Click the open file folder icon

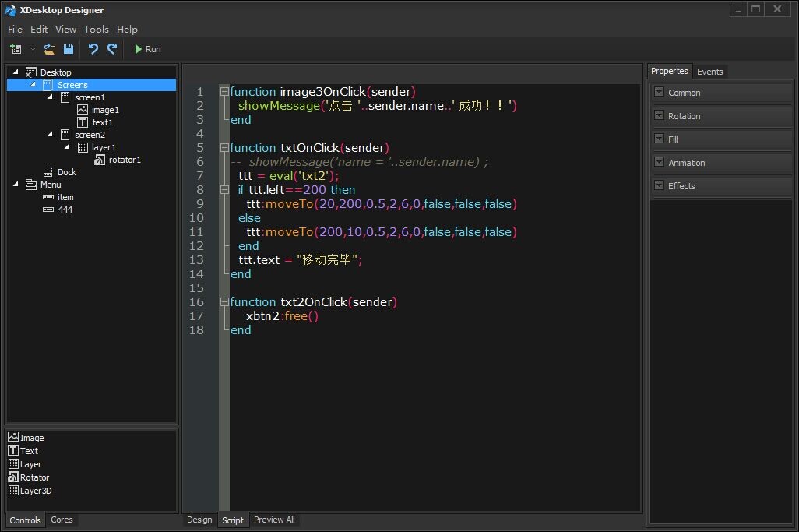49,49
